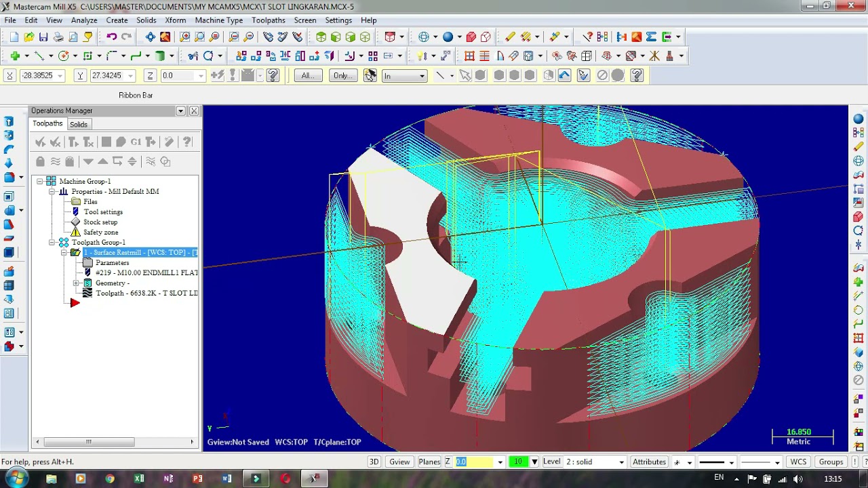Click the Attributes button
The height and width of the screenshot is (488, 868).
pos(649,462)
